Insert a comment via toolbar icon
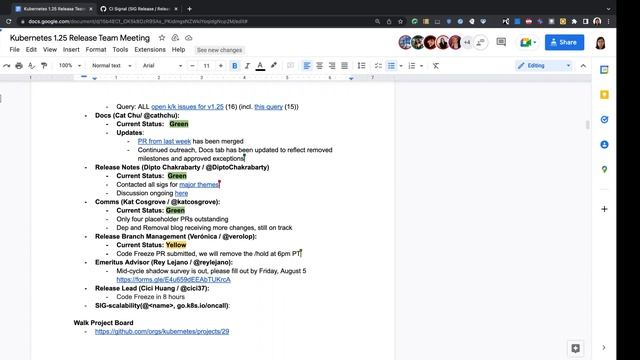The image size is (640, 360). pyautogui.click(x=290, y=66)
